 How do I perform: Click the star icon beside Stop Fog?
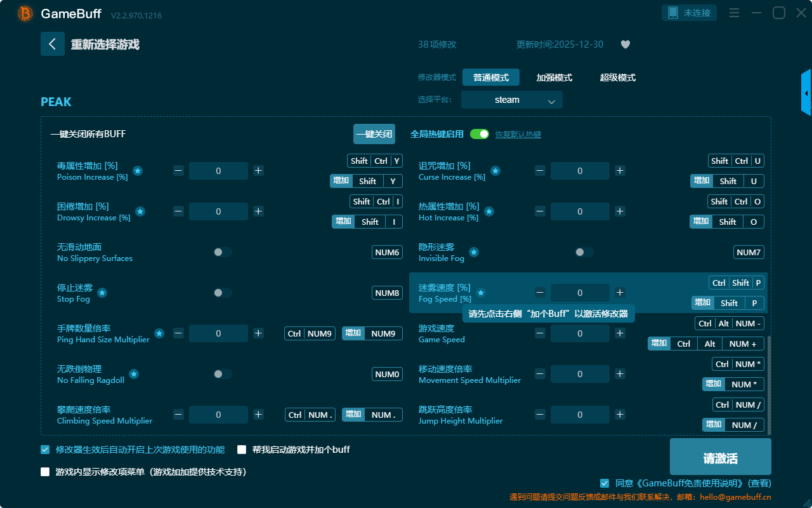pos(102,293)
